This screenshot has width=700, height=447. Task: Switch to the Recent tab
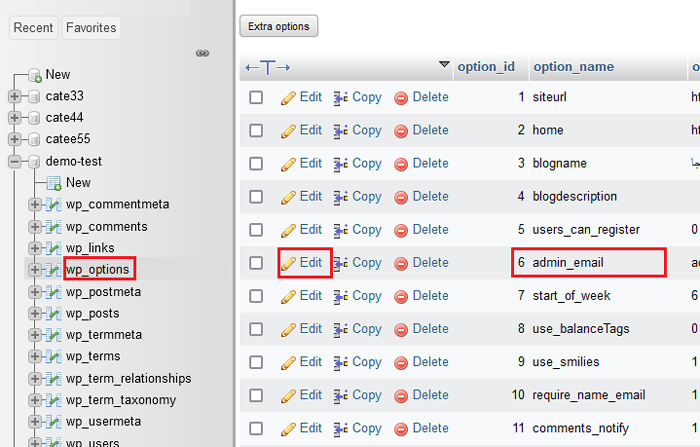33,28
